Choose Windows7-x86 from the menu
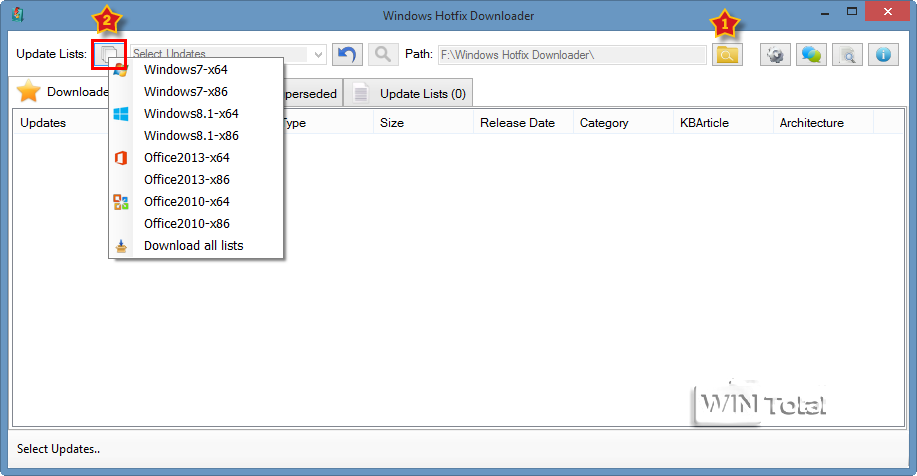The height and width of the screenshot is (476, 917). coord(196,92)
